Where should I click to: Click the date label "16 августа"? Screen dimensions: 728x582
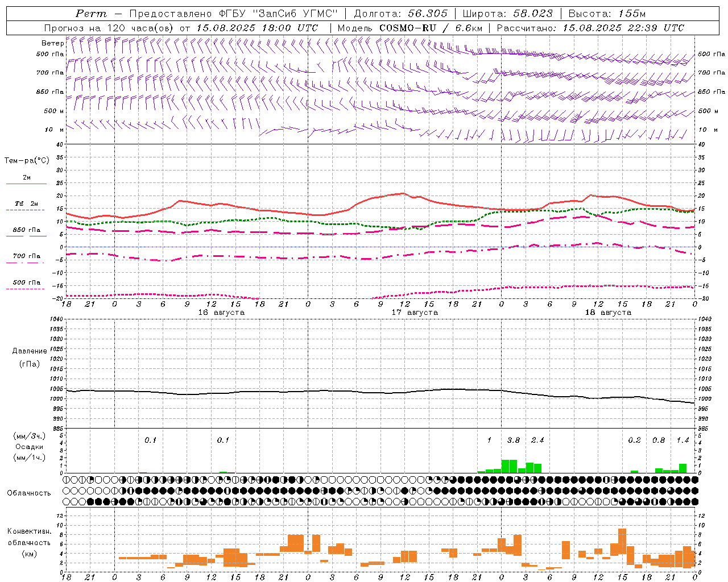(x=221, y=313)
